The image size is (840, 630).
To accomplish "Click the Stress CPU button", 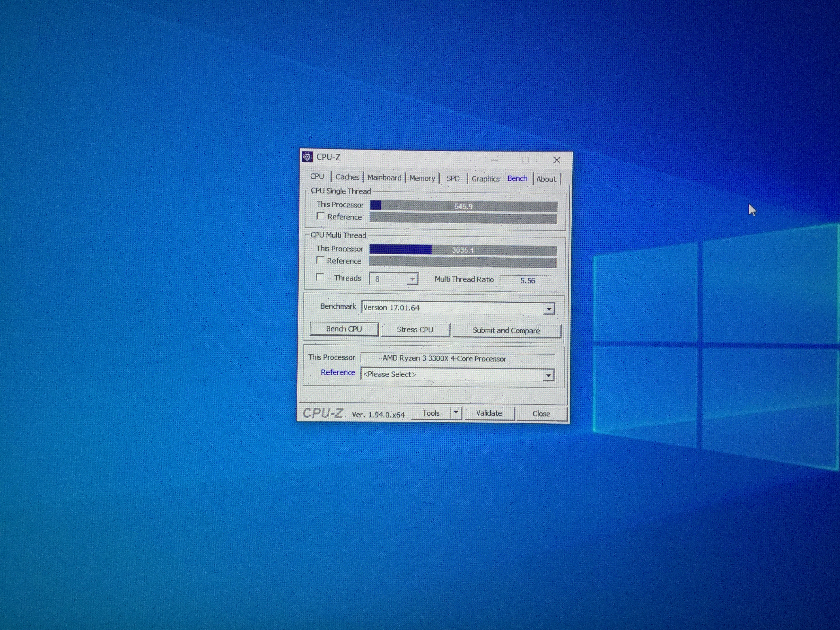I will pos(415,330).
